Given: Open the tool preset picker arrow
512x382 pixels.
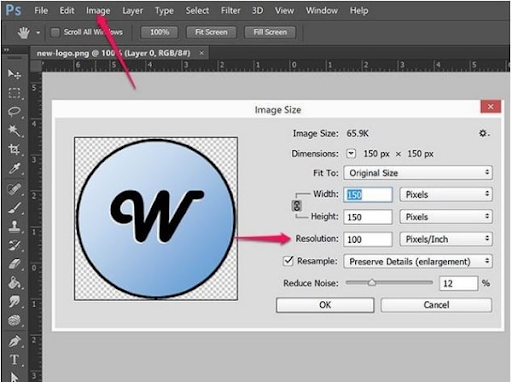Looking at the screenshot, I should pos(38,33).
